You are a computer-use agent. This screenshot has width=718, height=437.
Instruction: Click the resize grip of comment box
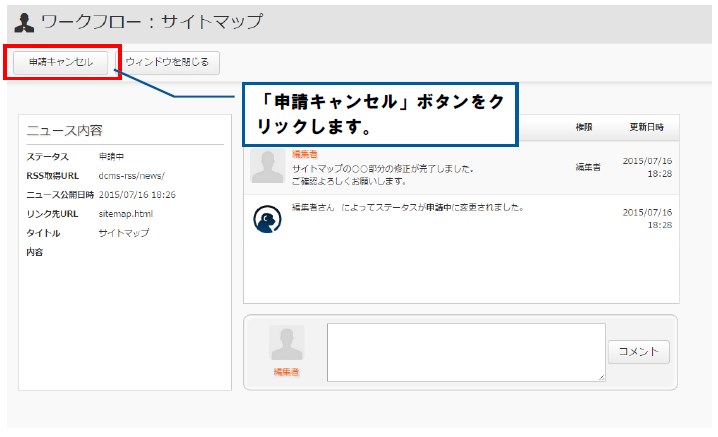pyautogui.click(x=601, y=377)
